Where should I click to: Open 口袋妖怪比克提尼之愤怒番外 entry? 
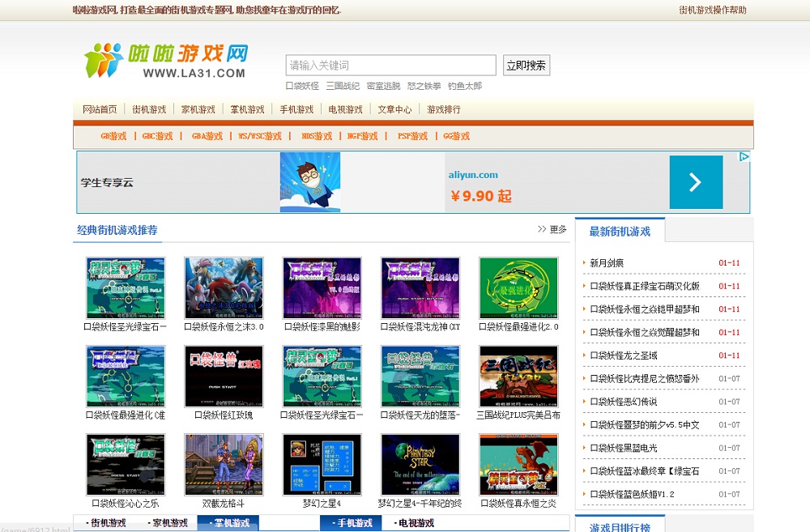point(645,379)
